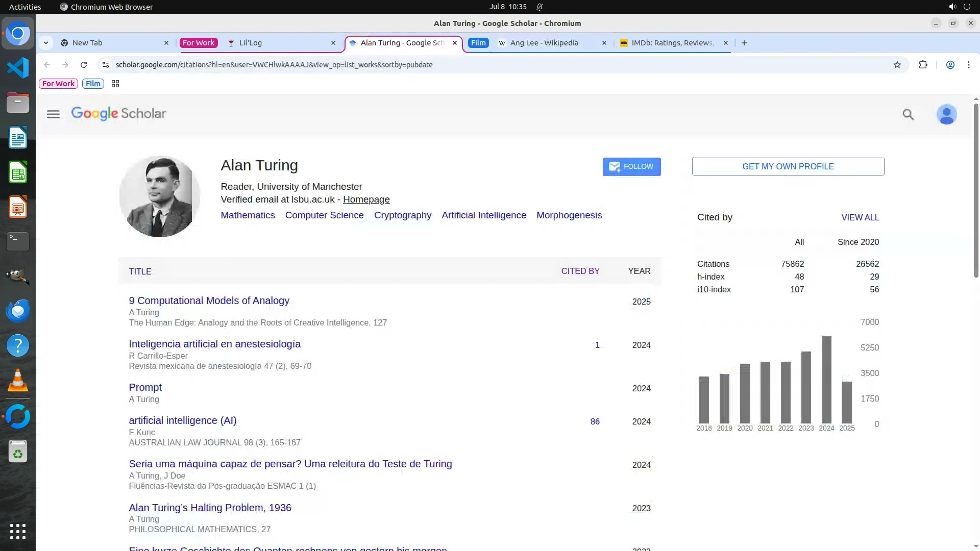The image size is (980, 551).
Task: Bookmark this page with the star icon
Action: tap(897, 65)
